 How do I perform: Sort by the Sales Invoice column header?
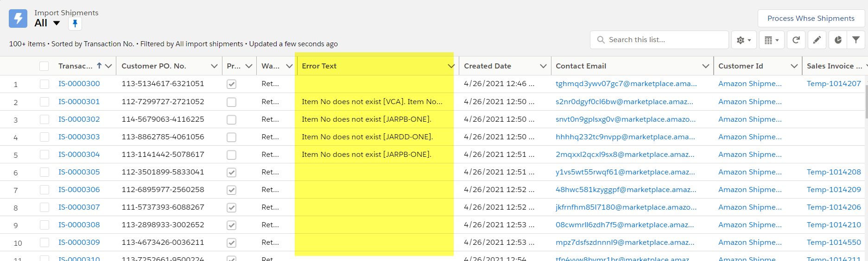tap(834, 66)
